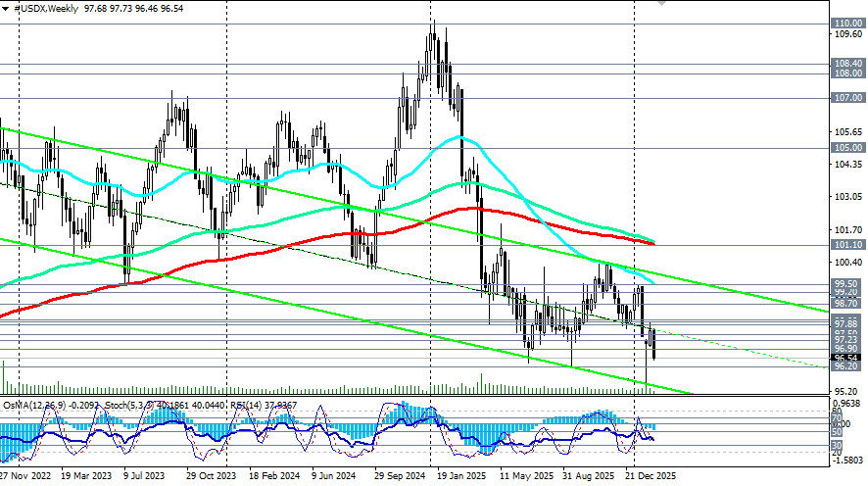Click the 97.88 price level label
This screenshot has height=486, width=868.
click(x=846, y=322)
